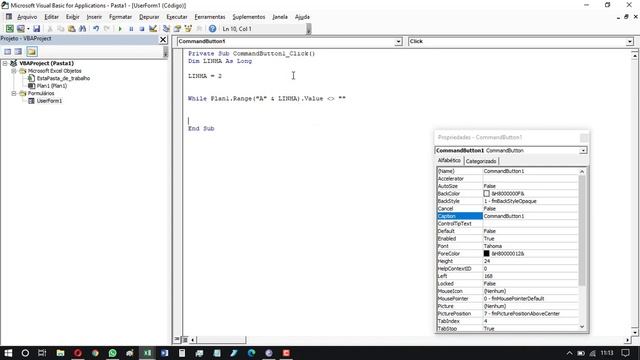
Task: Select Plan1 (Plan1) sheet object
Action: 52,86
